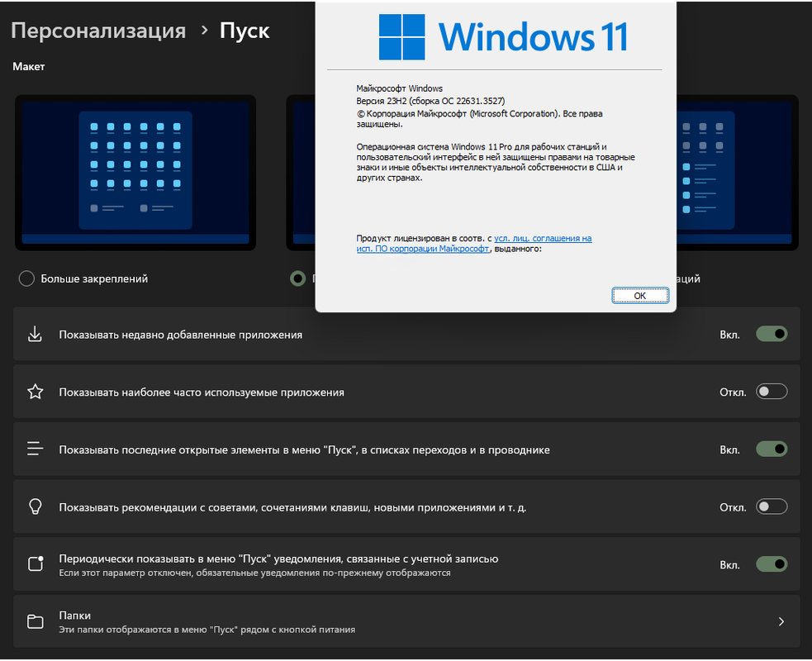Image resolution: width=812 pixels, height=661 pixels.
Task: Click the Макет section heading
Action: [x=28, y=66]
